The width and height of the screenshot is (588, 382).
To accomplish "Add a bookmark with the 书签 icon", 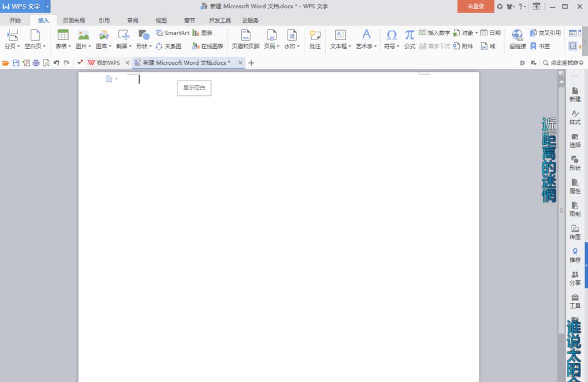I will [x=540, y=46].
